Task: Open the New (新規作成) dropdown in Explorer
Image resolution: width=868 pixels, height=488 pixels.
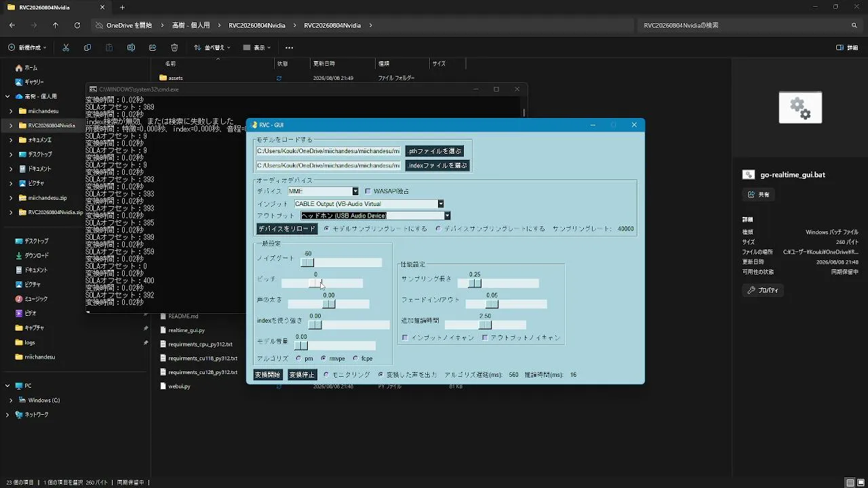Action: (28, 47)
